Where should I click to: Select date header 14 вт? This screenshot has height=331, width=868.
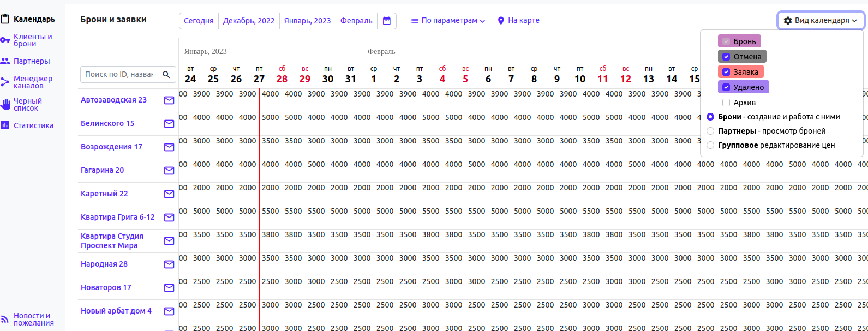click(x=672, y=75)
